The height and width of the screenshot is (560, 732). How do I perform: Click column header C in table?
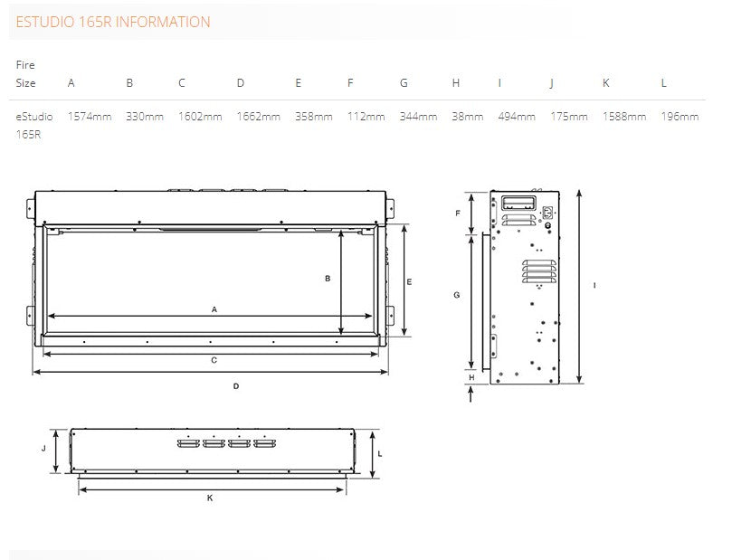[182, 83]
